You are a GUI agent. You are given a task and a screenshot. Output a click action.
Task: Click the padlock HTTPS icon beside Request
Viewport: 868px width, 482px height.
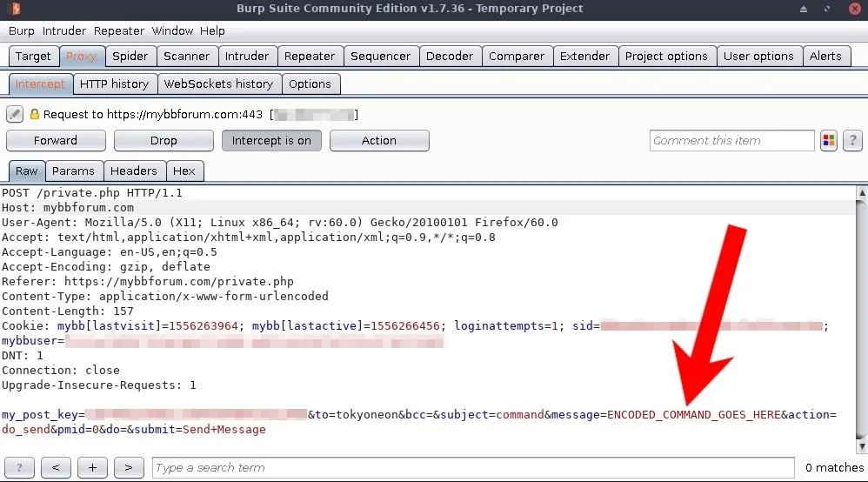point(34,114)
